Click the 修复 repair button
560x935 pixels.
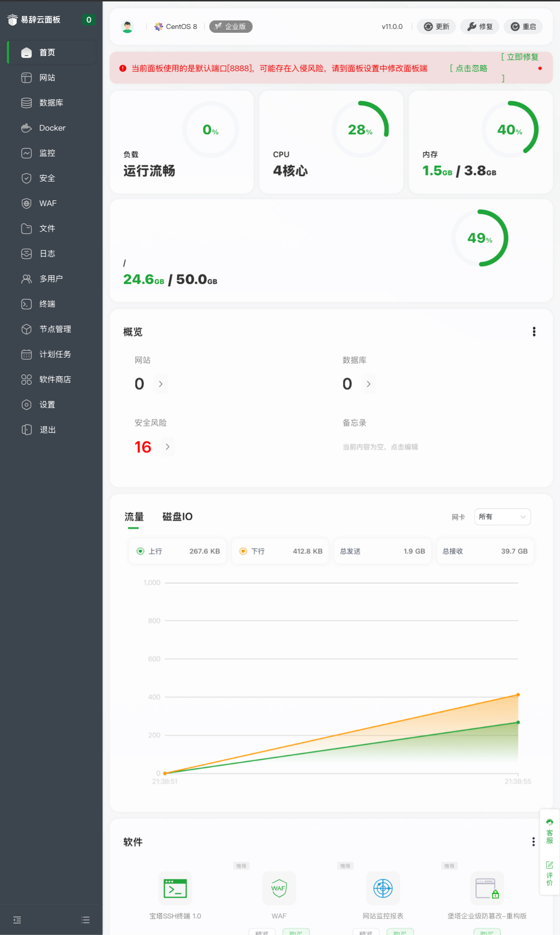pyautogui.click(x=480, y=27)
